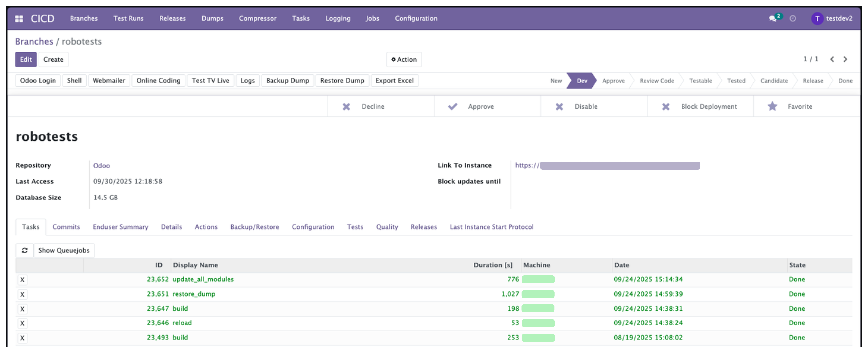Cancel task 23,493 build with X

(22, 338)
